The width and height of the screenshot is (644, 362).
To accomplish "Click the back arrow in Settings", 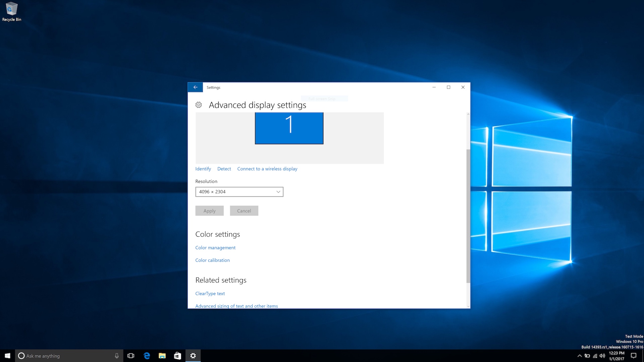I will (x=195, y=87).
